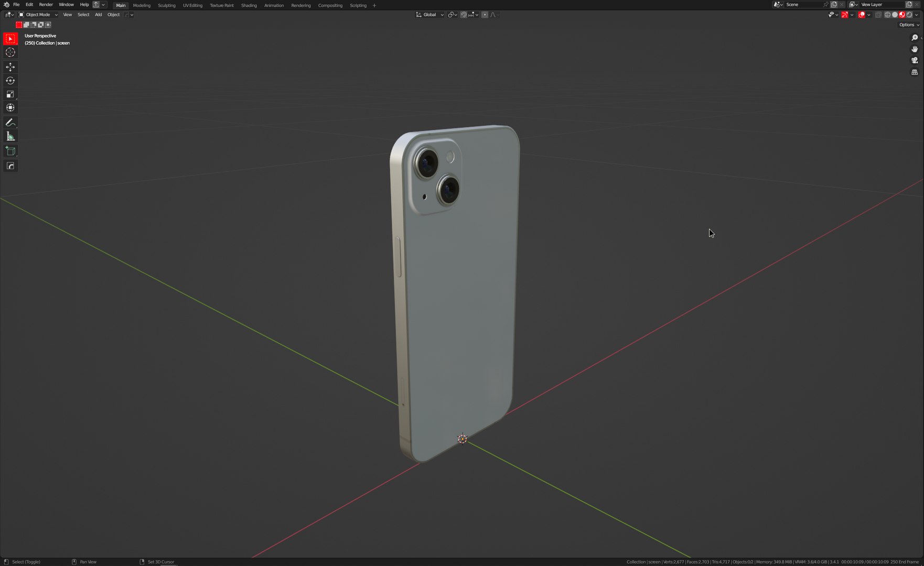Select the Measure tool
The image size is (924, 566).
click(x=10, y=136)
